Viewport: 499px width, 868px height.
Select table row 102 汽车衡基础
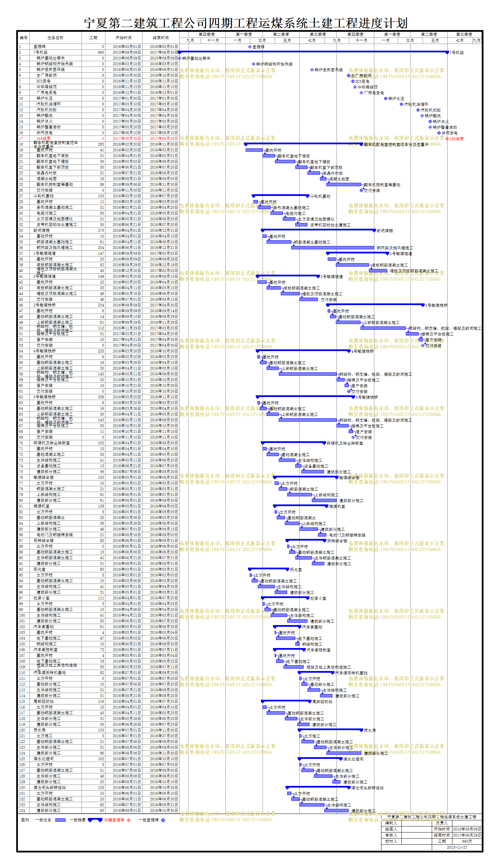pyautogui.click(x=98, y=627)
